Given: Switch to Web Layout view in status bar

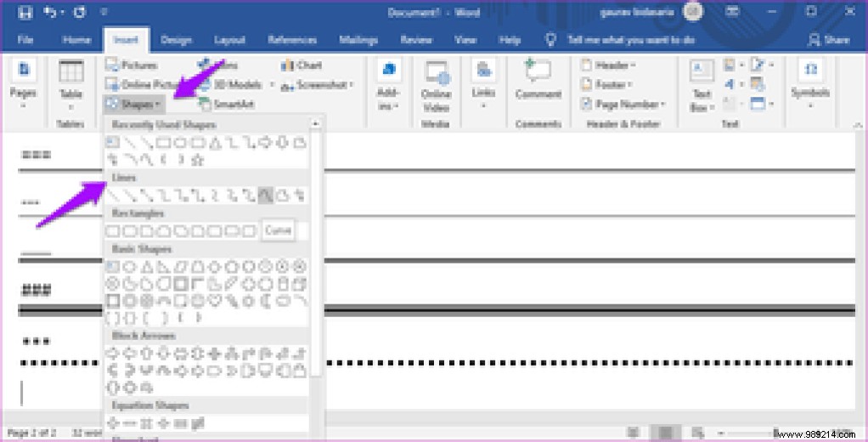Looking at the screenshot, I should point(697,433).
